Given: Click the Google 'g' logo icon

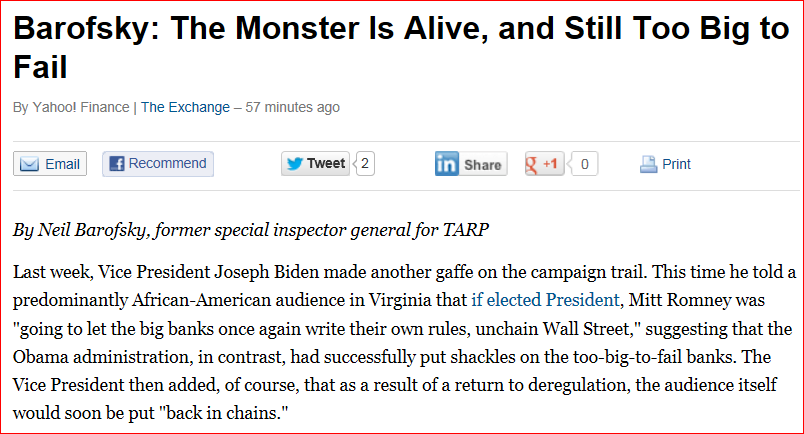Looking at the screenshot, I should tap(532, 164).
